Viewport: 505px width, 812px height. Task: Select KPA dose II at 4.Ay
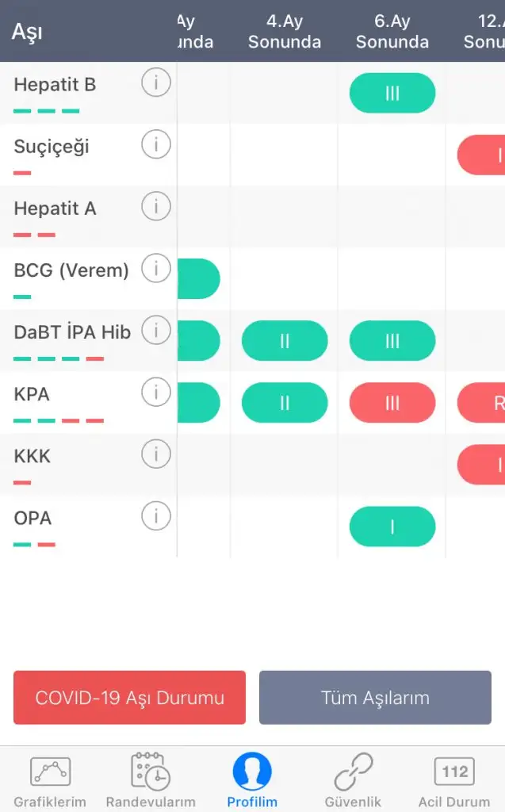[x=285, y=403]
